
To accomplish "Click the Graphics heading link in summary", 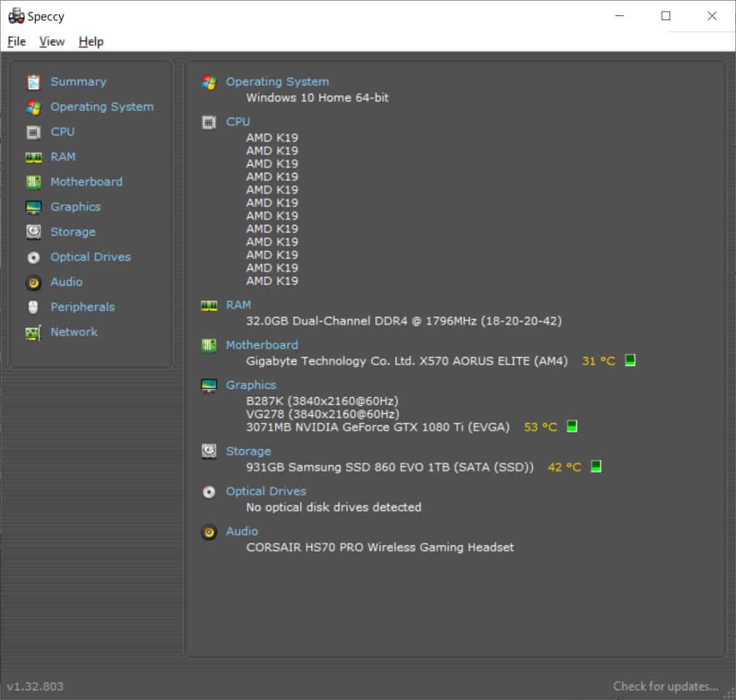I will [251, 385].
